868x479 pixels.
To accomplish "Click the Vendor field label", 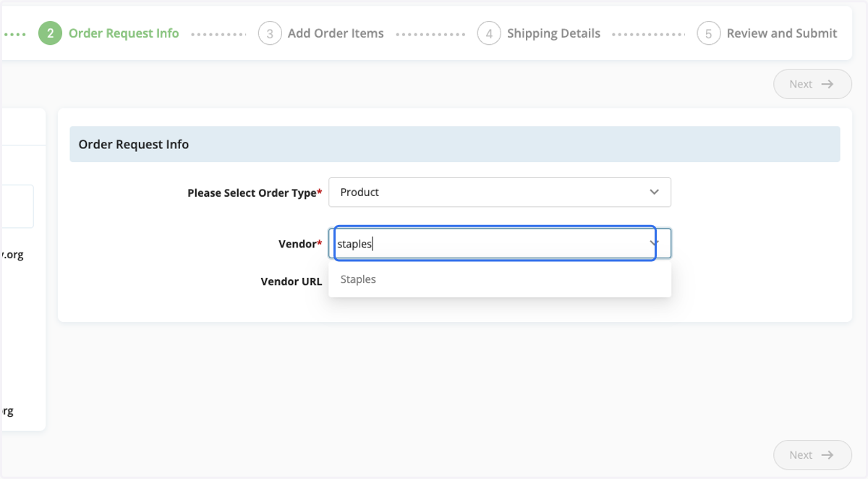I will click(x=300, y=244).
